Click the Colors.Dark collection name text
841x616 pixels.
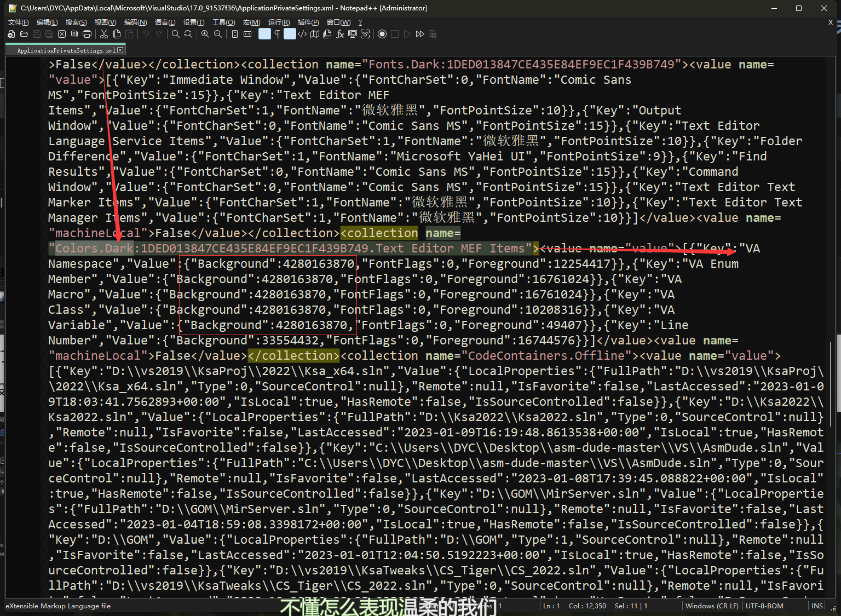click(x=94, y=249)
